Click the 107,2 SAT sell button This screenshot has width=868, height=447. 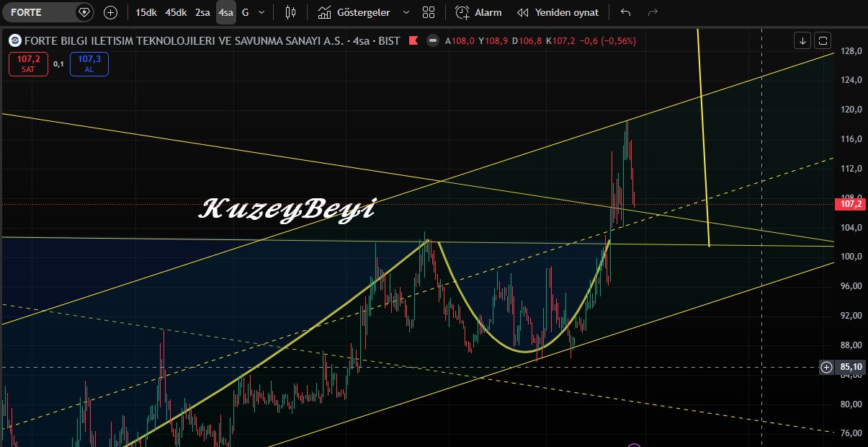pos(29,64)
